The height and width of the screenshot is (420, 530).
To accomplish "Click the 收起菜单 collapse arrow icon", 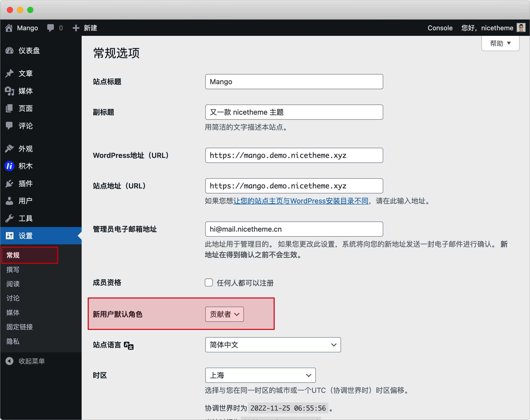I will 9,361.
